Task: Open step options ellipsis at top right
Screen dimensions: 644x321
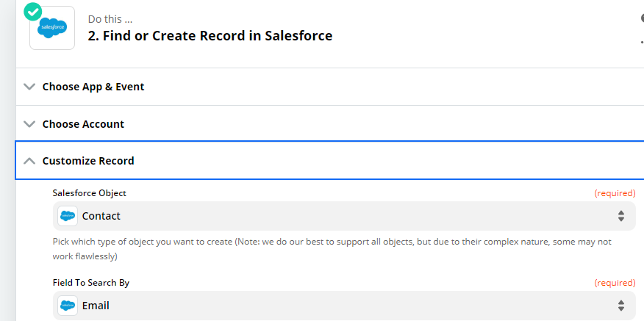Action: pos(642,43)
